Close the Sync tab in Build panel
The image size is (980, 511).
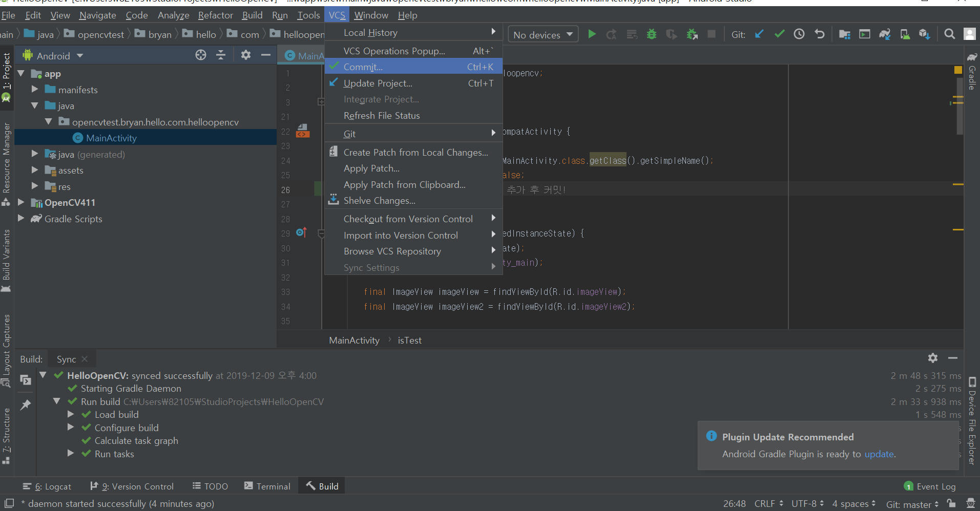coord(85,359)
